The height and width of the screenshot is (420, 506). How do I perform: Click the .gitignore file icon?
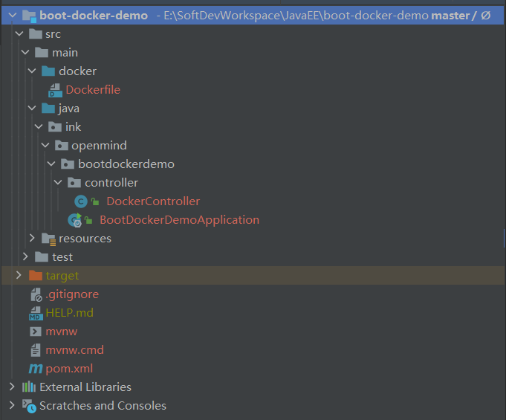coord(35,294)
